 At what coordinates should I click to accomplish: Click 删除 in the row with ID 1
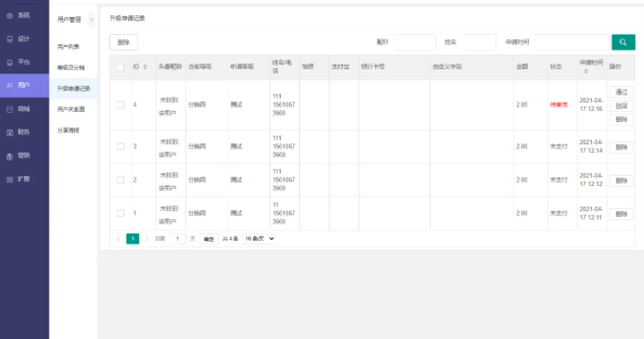[x=621, y=214]
